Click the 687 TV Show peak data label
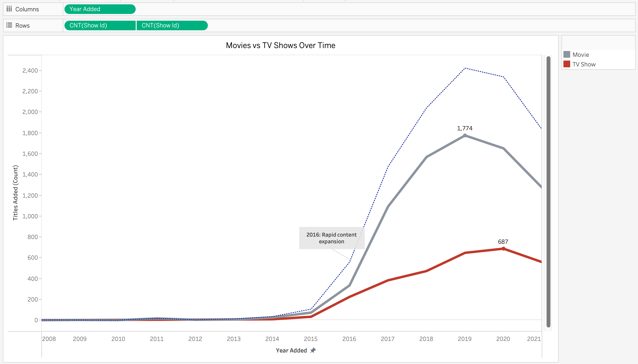The image size is (638, 364). pyautogui.click(x=503, y=242)
